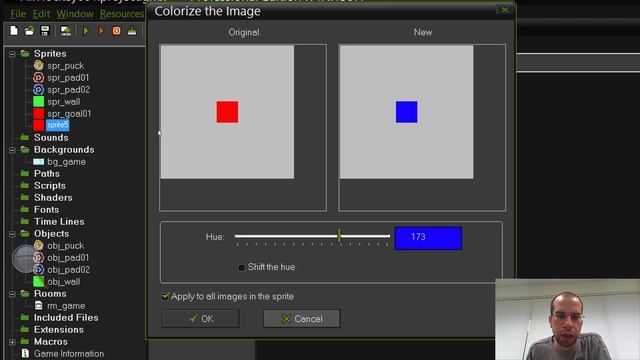The width and height of the screenshot is (640, 360).
Task: Click the Create application toolbar icon
Action: point(66,31)
